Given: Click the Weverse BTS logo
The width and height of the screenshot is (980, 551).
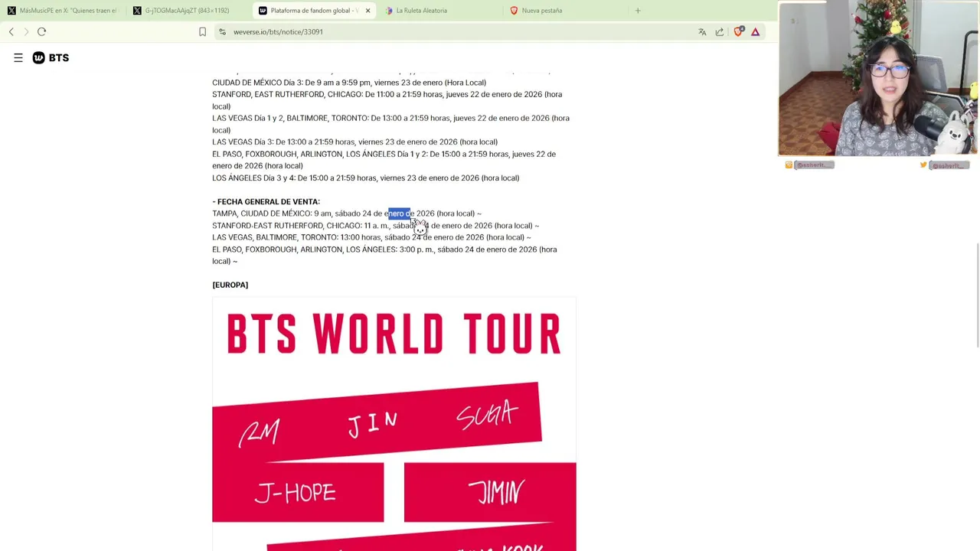Looking at the screenshot, I should (x=51, y=57).
